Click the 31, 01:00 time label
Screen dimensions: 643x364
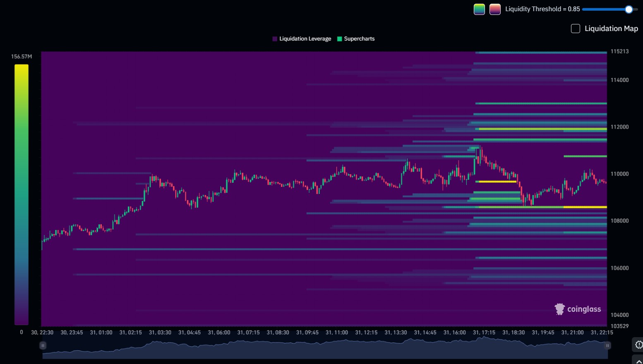pos(101,333)
